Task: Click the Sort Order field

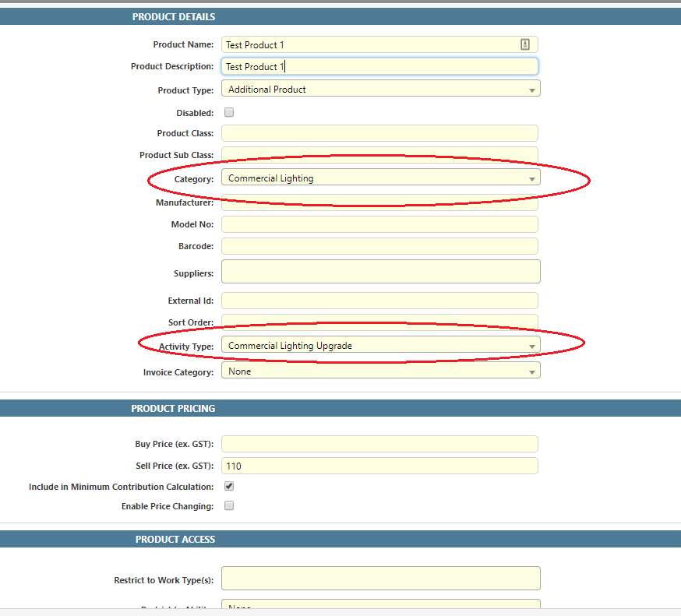Action: (x=379, y=321)
